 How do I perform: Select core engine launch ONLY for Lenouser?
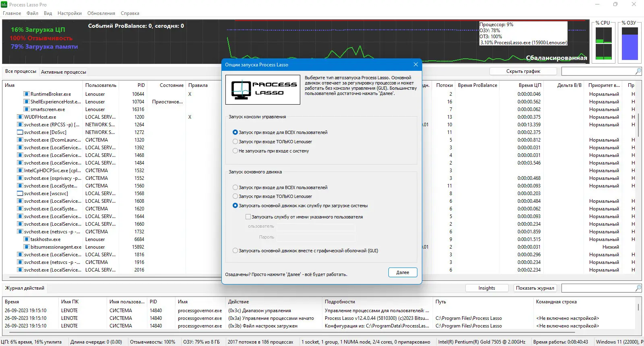(x=272, y=196)
